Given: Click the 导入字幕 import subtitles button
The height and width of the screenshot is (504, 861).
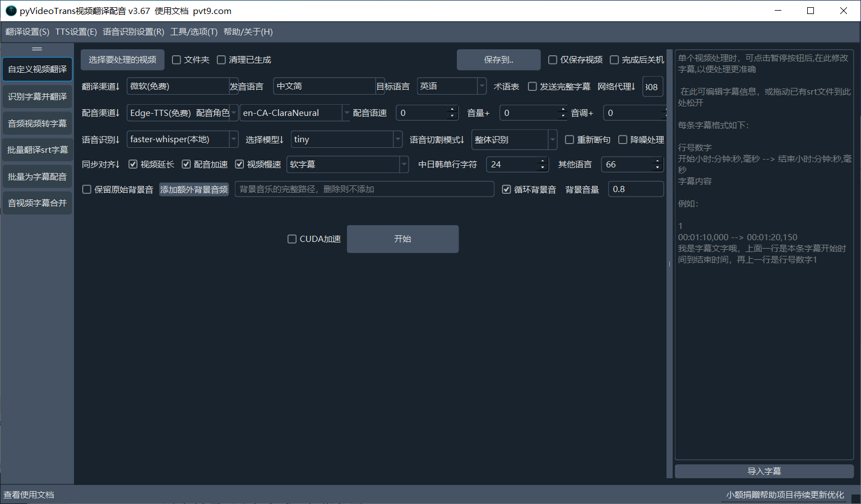Looking at the screenshot, I should click(763, 471).
